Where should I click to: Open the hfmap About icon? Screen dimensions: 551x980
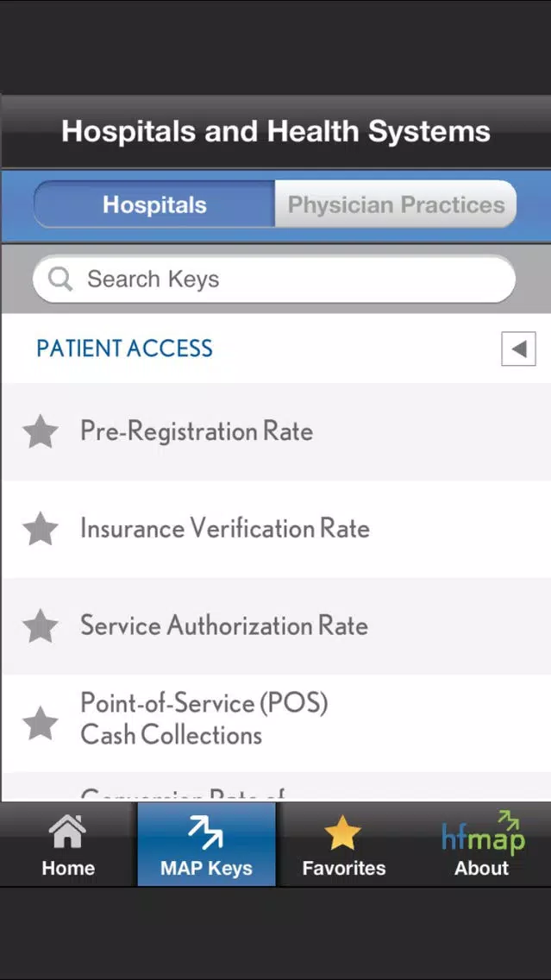tap(483, 833)
